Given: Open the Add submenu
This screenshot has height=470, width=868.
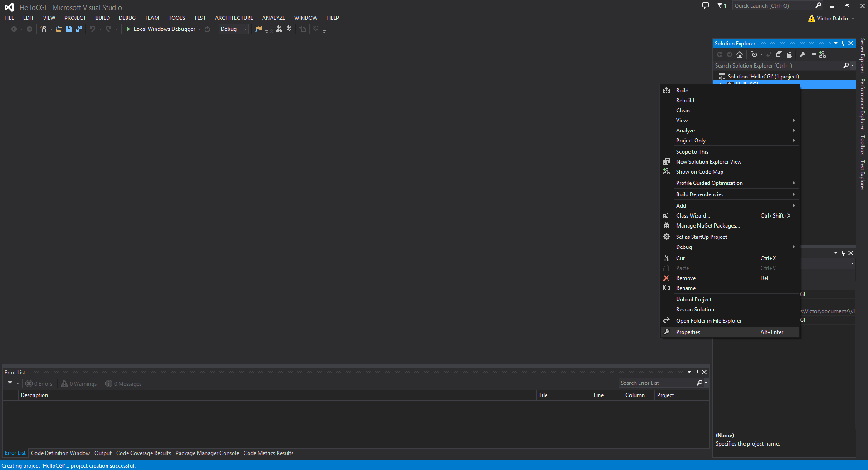Looking at the screenshot, I should (730, 206).
